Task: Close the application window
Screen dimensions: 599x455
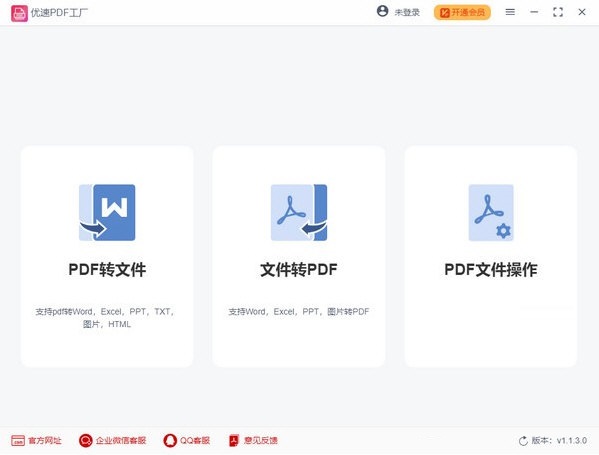Action: (x=582, y=12)
